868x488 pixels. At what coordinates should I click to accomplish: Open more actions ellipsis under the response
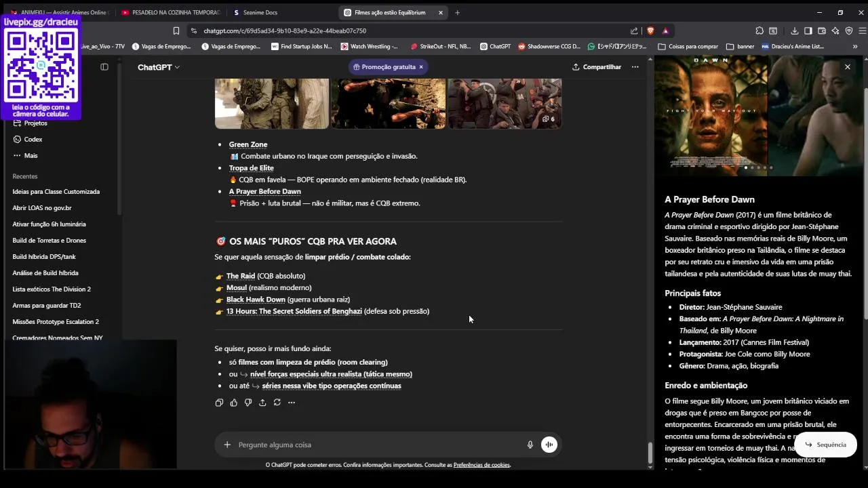292,403
